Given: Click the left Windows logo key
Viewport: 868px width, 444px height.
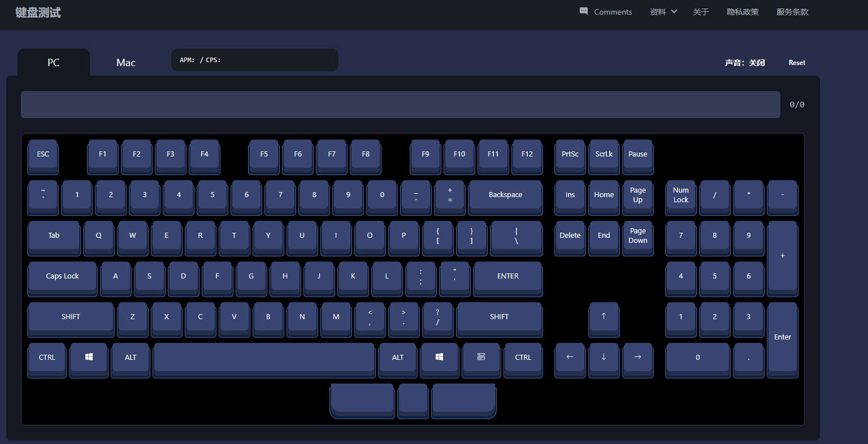Looking at the screenshot, I should pos(89,357).
